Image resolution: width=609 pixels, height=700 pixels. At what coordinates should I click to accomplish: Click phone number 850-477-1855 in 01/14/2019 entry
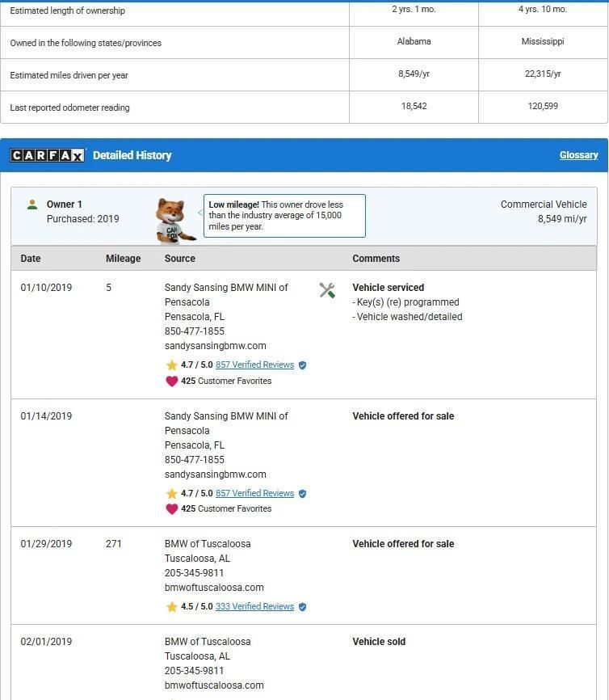tap(195, 460)
